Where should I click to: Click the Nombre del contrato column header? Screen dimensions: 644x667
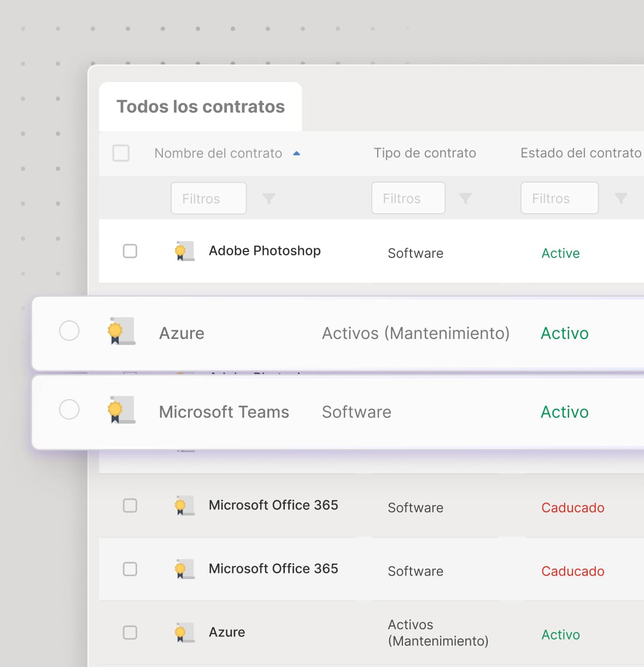point(218,153)
